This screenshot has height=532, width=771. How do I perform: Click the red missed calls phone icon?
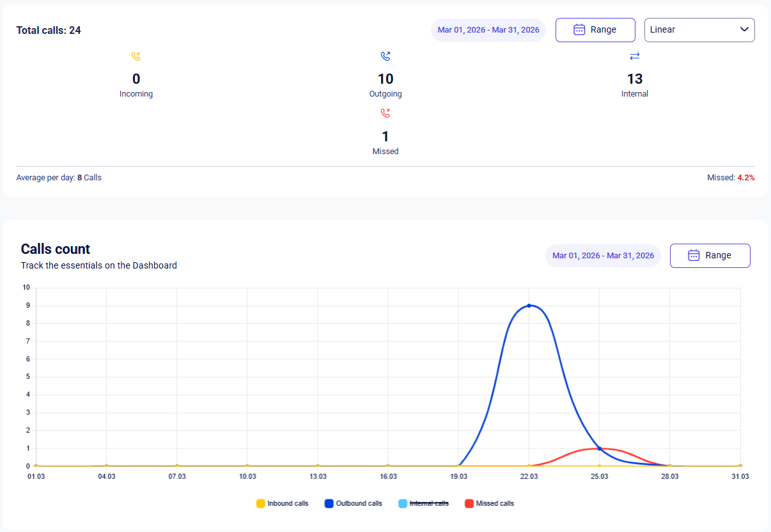[x=385, y=113]
